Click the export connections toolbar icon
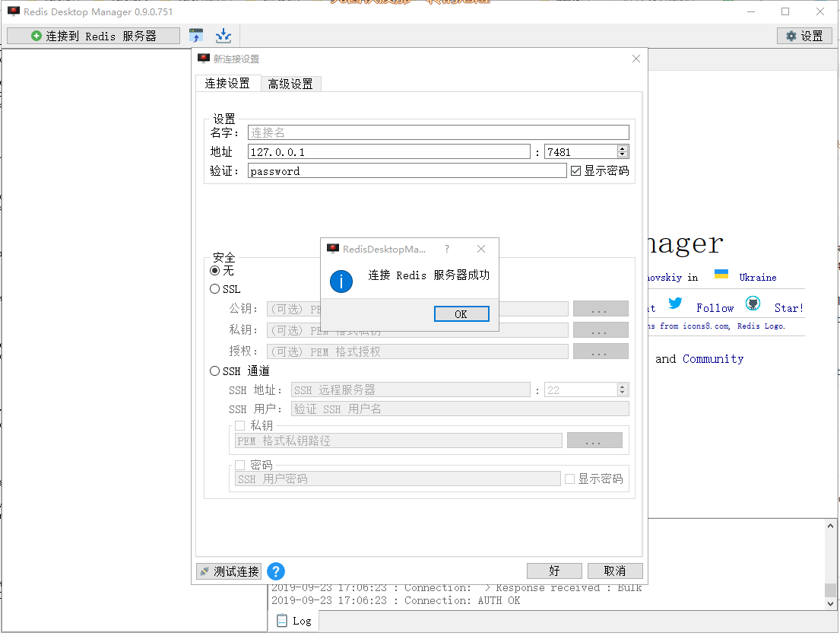840x636 pixels. point(223,36)
